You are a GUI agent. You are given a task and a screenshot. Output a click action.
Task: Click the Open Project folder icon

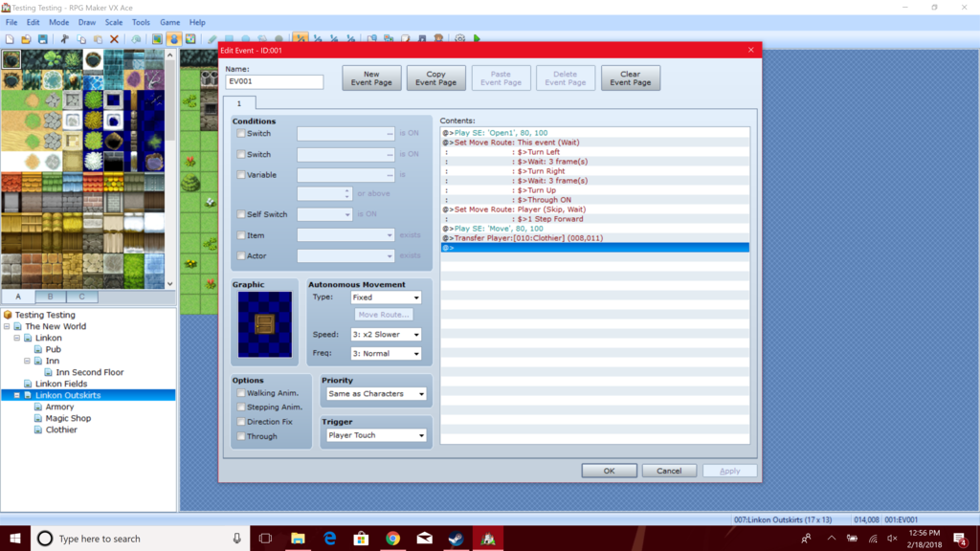pos(26,39)
